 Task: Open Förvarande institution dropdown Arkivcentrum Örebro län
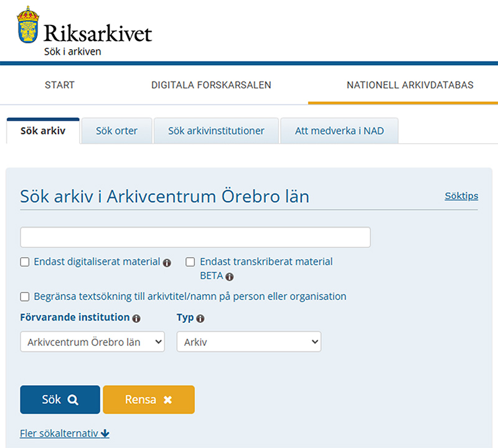point(92,342)
